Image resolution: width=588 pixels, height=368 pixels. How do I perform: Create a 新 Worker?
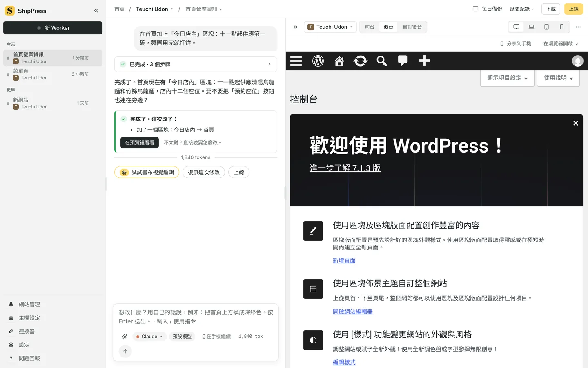(53, 28)
